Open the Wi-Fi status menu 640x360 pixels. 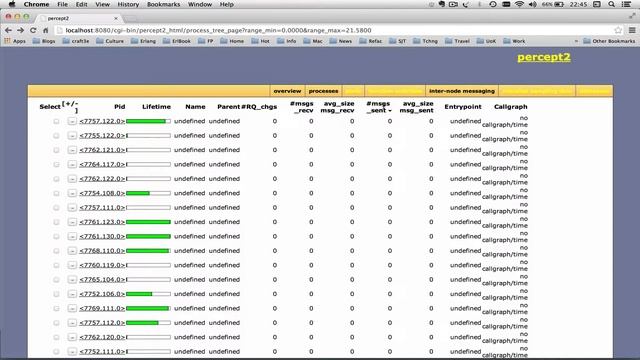pos(519,4)
